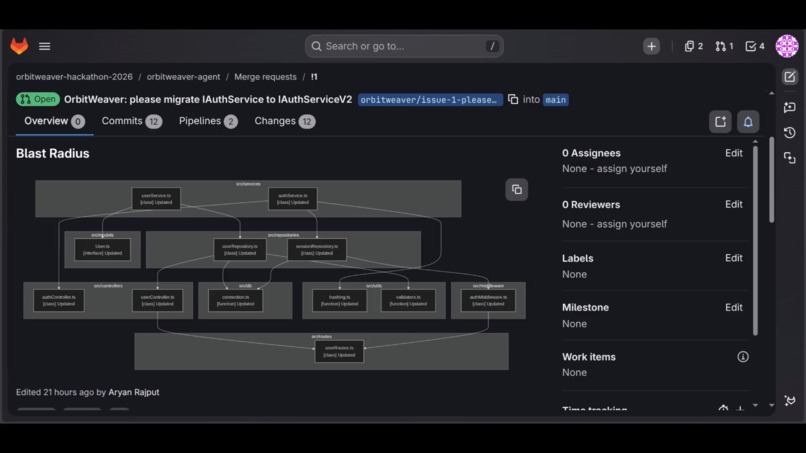Image resolution: width=806 pixels, height=453 pixels.
Task: Click the hashing.ts function node
Action: pos(340,301)
